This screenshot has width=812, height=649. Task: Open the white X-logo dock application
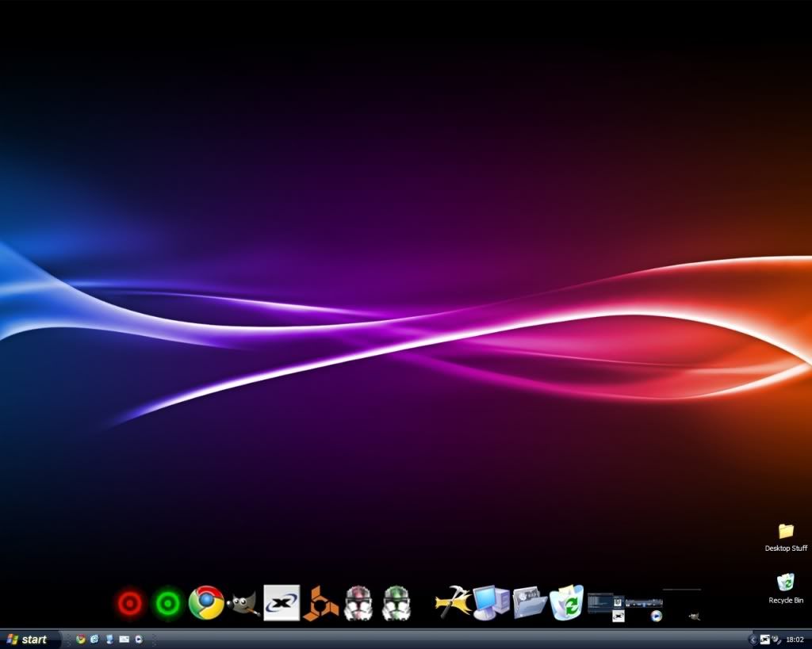tap(282, 603)
